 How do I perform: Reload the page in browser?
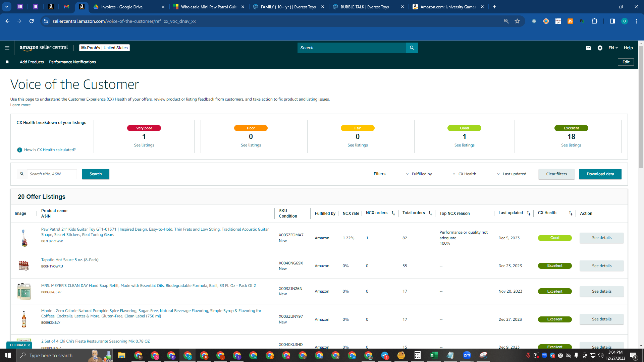click(32, 21)
